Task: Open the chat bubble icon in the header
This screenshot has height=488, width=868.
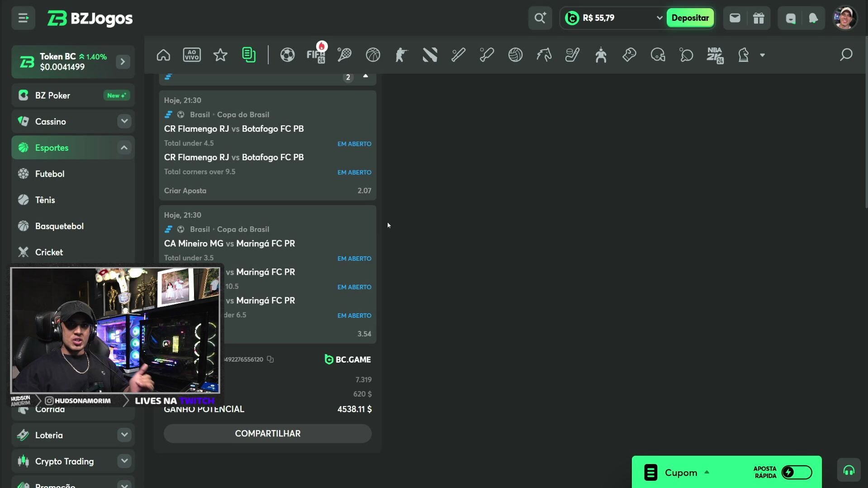Action: coord(791,18)
